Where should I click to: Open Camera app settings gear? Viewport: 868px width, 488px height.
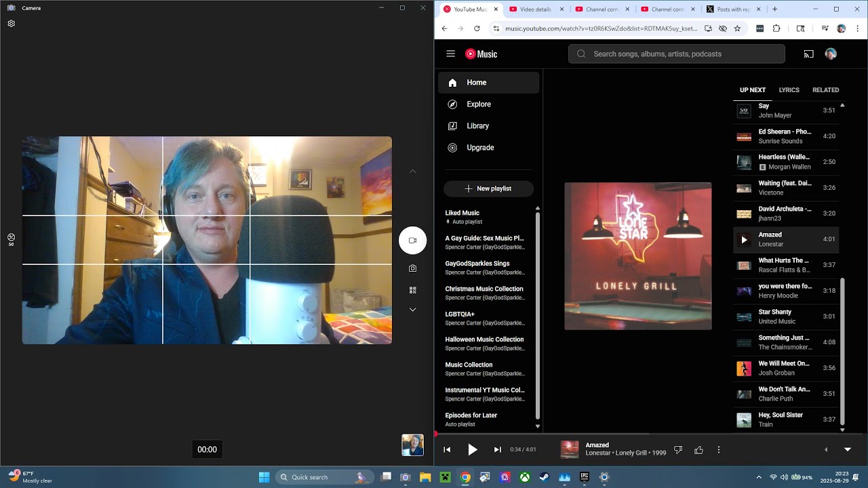coord(12,24)
